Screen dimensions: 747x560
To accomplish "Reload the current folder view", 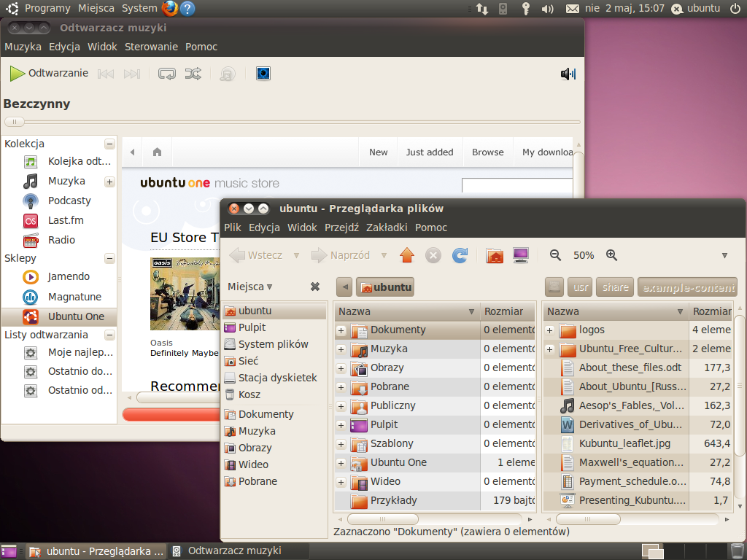I will pyautogui.click(x=460, y=255).
